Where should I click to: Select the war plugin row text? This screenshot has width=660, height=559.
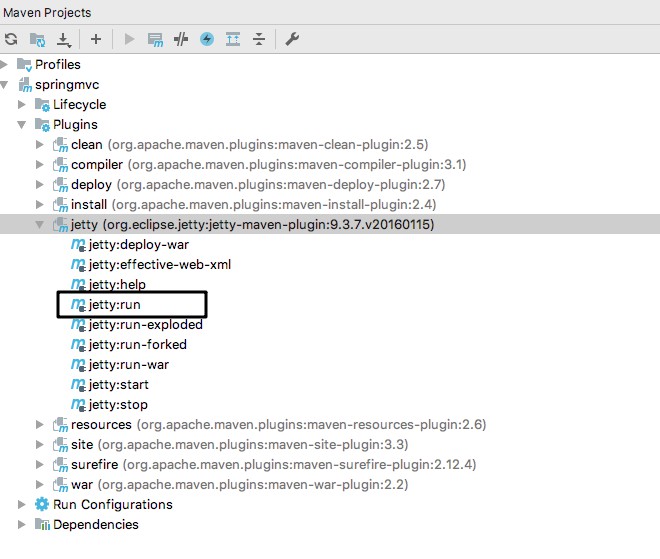[x=240, y=484]
